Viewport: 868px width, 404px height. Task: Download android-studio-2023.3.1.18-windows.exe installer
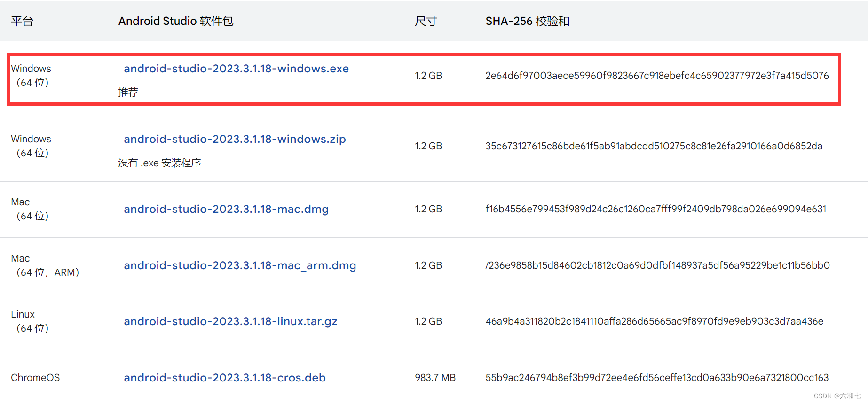tap(236, 69)
